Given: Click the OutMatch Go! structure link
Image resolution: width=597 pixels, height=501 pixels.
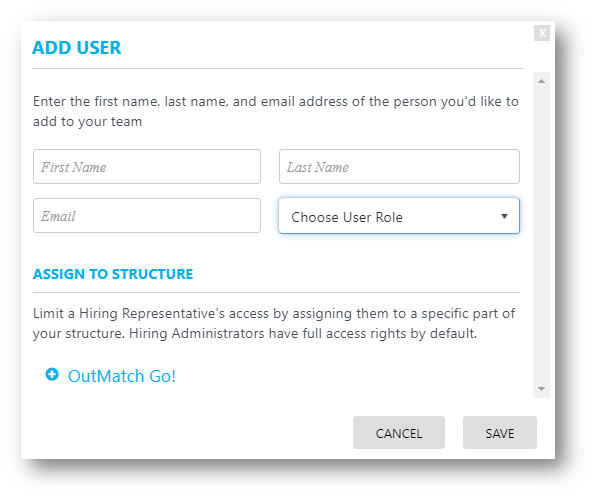Looking at the screenshot, I should 121,376.
